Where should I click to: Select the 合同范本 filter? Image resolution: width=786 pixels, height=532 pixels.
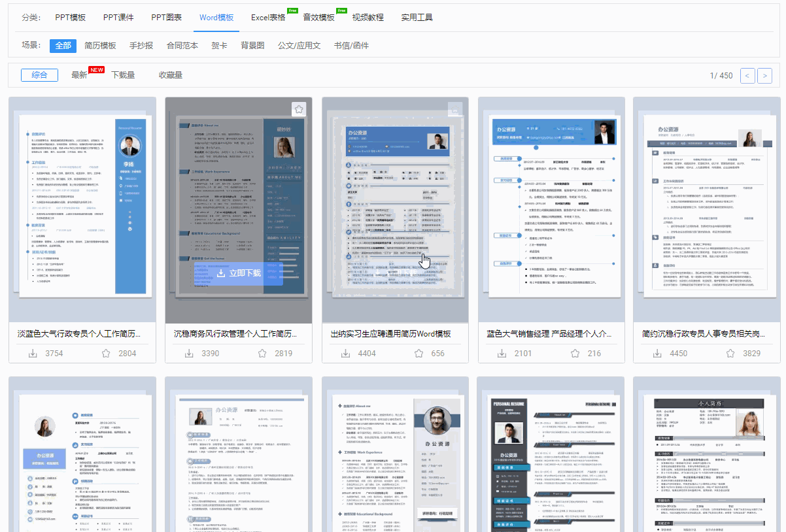pyautogui.click(x=183, y=46)
